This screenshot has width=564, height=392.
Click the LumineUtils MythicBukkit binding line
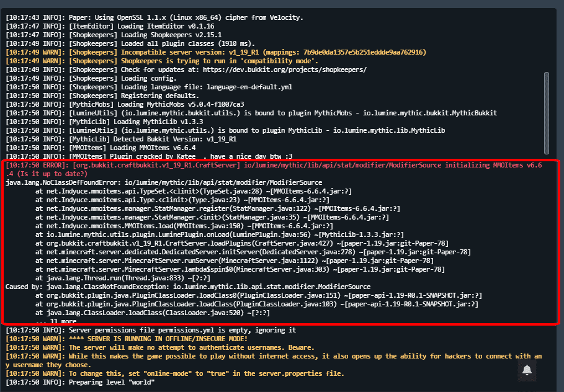[251, 114]
